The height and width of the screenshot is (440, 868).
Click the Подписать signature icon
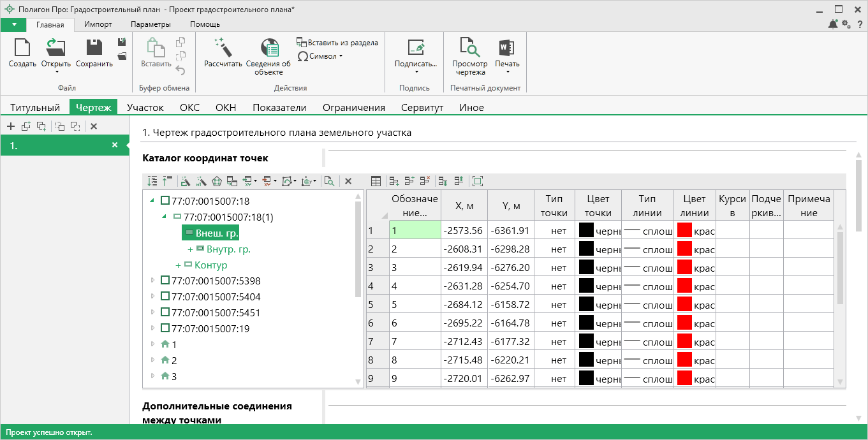point(416,47)
